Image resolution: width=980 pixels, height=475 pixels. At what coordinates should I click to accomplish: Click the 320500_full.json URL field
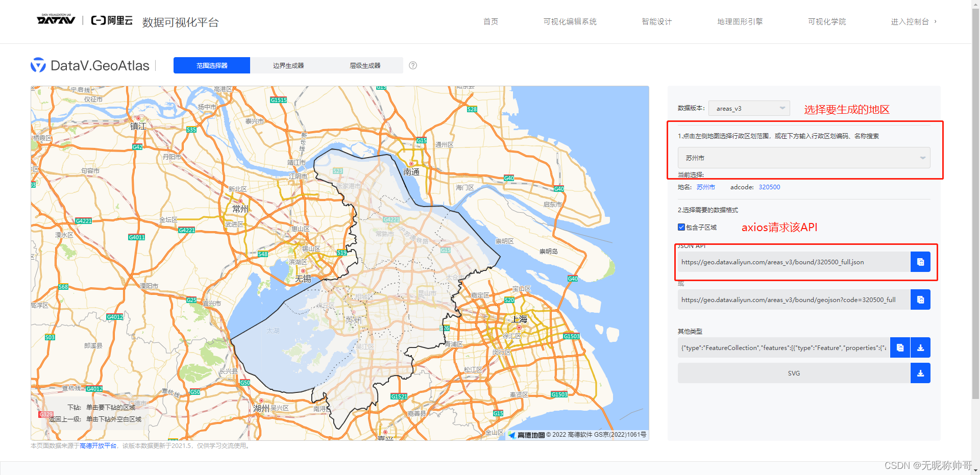pos(794,262)
